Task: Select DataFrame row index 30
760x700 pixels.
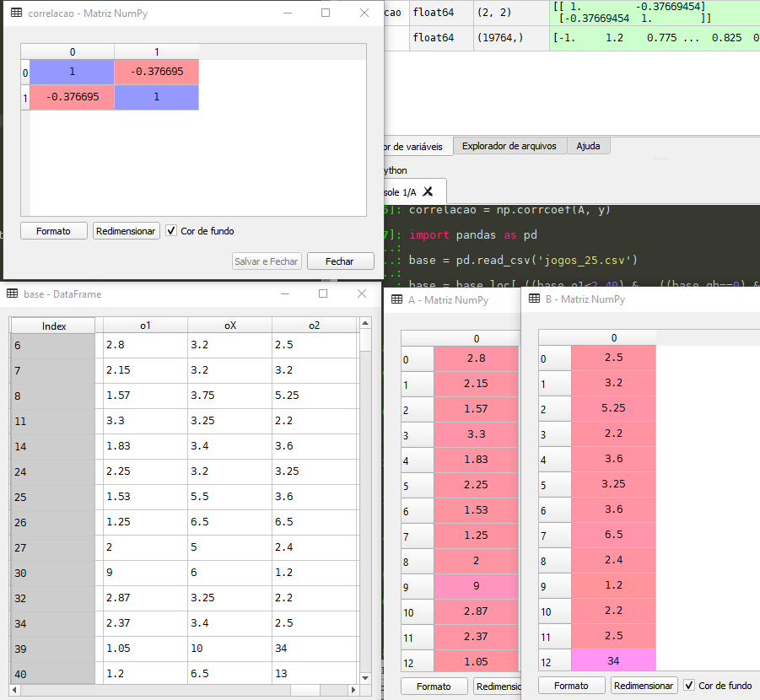Action: (53, 573)
